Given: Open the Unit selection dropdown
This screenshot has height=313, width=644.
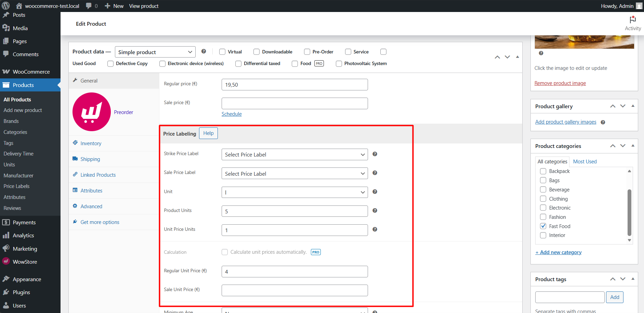Looking at the screenshot, I should tap(294, 192).
